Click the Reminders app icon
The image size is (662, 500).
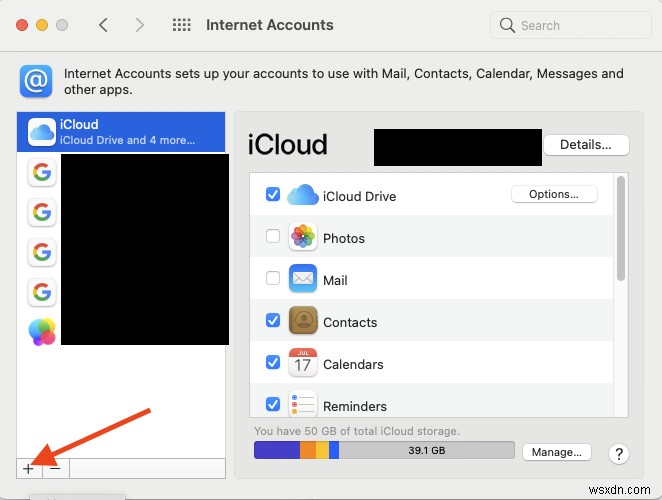point(303,403)
